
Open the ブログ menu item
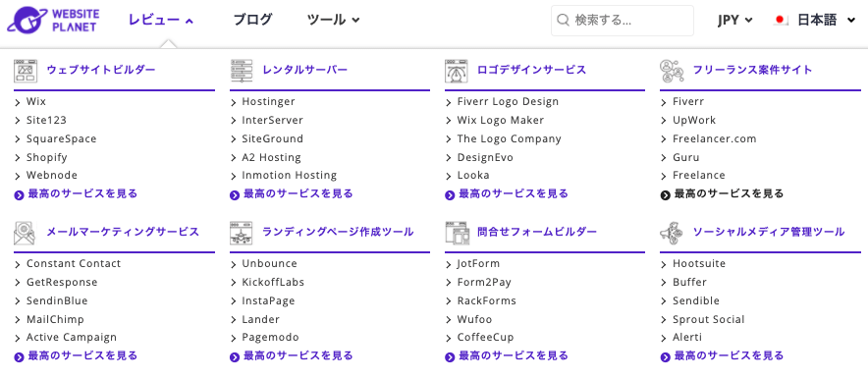(252, 20)
